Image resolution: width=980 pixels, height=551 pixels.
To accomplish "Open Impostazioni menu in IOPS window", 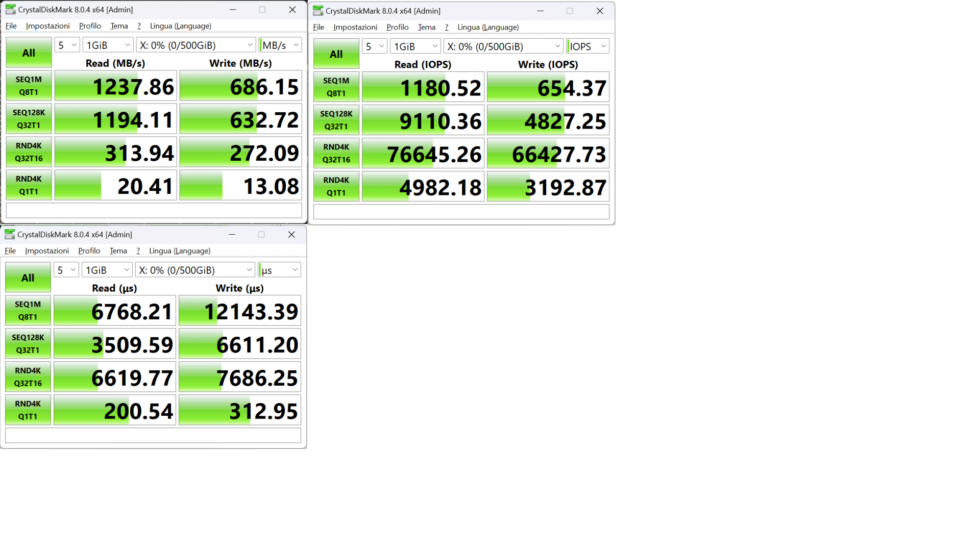I will [x=355, y=27].
